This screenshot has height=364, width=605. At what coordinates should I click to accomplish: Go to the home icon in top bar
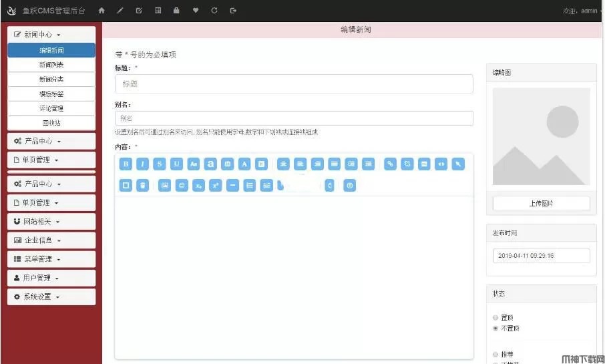102,11
